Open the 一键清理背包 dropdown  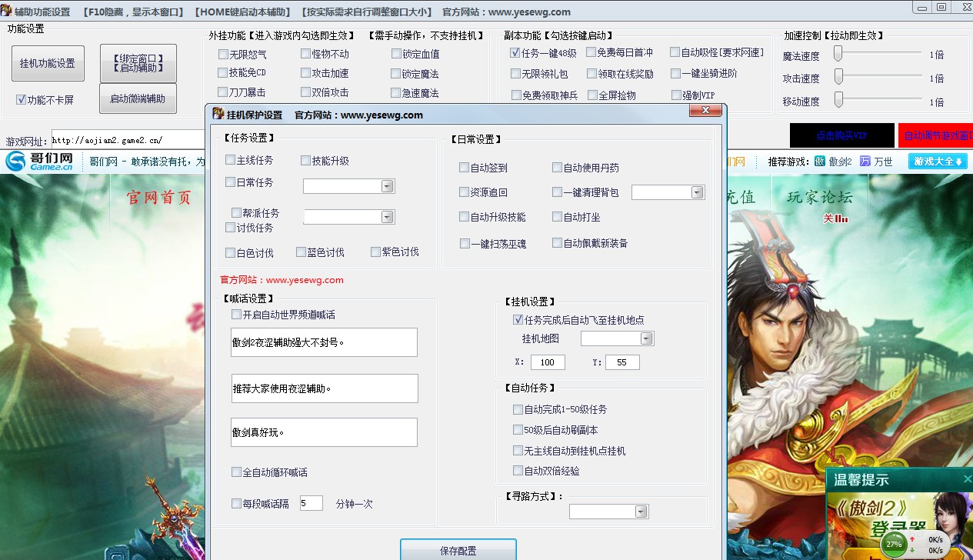click(x=697, y=192)
